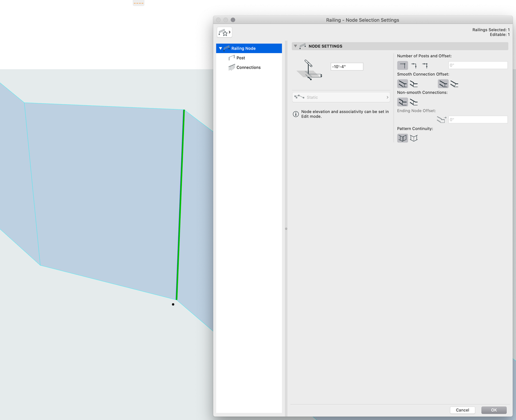Image resolution: width=516 pixels, height=420 pixels.
Task: Select second Number of Posts option icon
Action: [414, 66]
